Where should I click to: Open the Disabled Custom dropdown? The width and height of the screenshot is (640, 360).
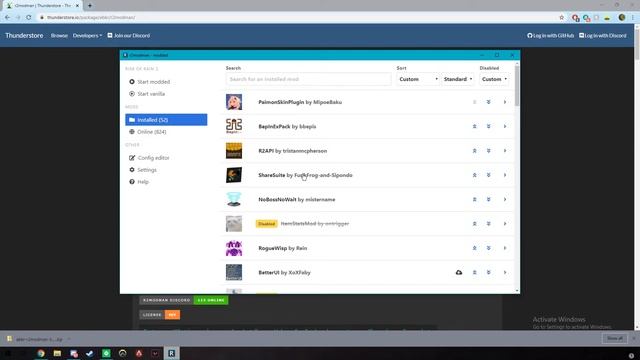pos(494,79)
